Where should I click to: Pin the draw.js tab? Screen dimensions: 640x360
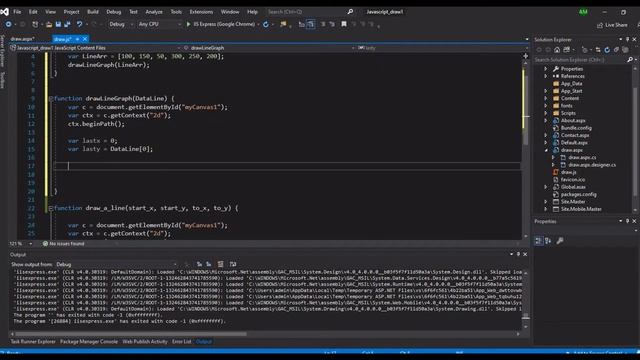[77, 39]
